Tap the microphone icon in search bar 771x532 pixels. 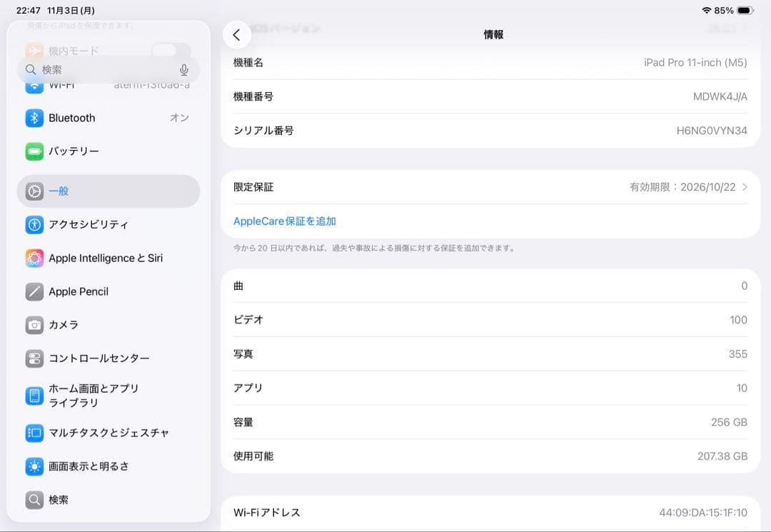[184, 69]
